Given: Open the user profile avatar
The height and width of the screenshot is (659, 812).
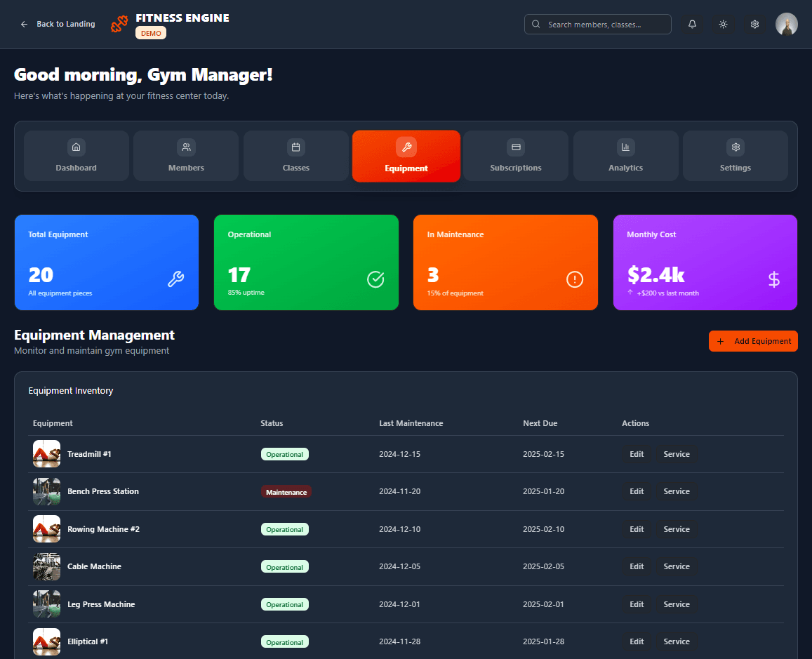Looking at the screenshot, I should (786, 25).
